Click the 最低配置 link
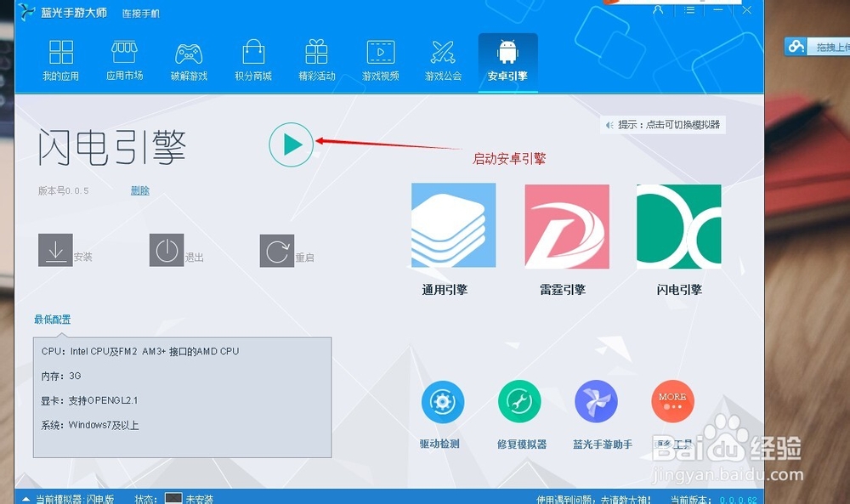 (x=53, y=320)
